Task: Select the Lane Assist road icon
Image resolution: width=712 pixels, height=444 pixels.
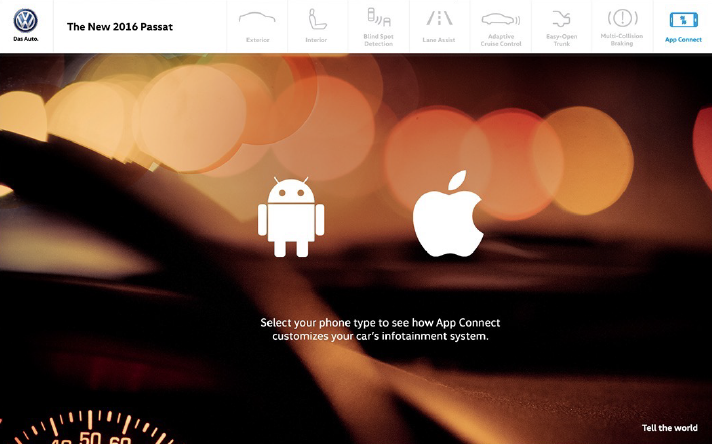Action: pos(439,18)
